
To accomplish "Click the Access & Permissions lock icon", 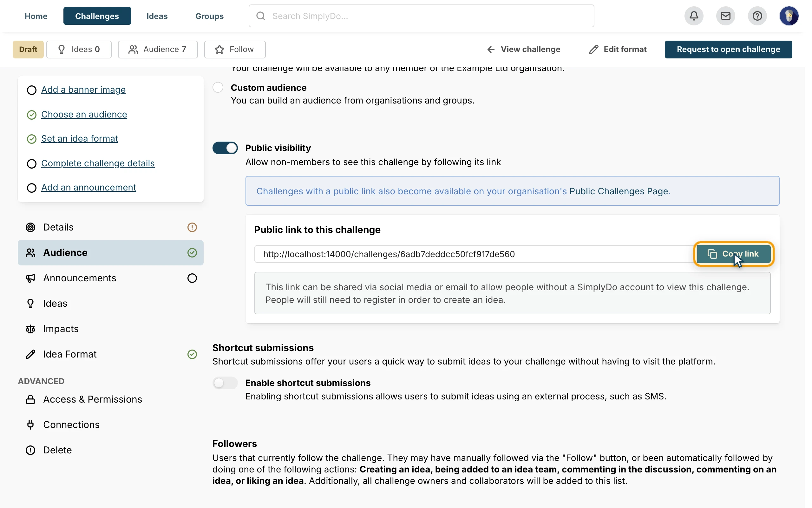I will 30,399.
